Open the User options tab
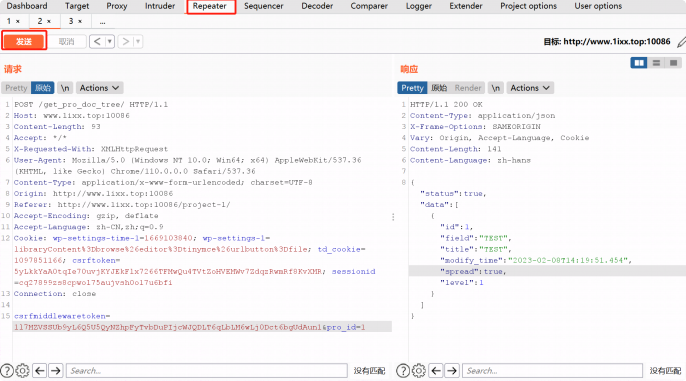Screen dimensions: 686x381 point(598,6)
